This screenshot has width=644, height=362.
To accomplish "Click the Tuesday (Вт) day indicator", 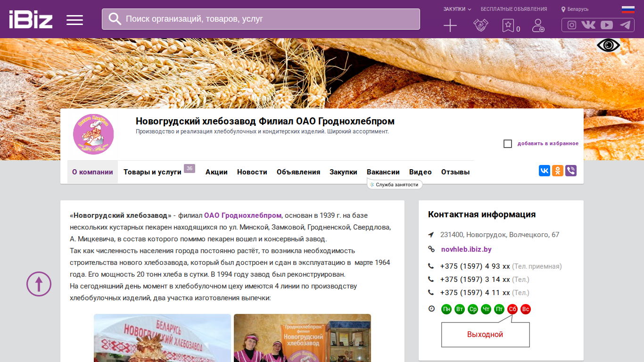I will 460,309.
